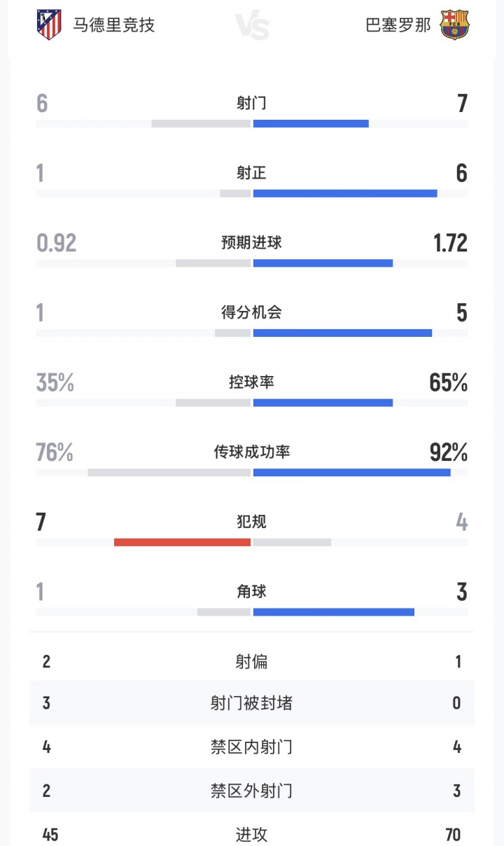
Task: Click the Atlético Madrid club crest
Action: point(49,25)
